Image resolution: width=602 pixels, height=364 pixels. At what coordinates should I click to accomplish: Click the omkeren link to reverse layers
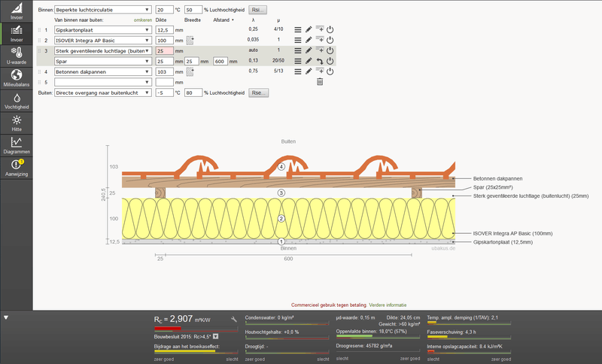tap(143, 20)
